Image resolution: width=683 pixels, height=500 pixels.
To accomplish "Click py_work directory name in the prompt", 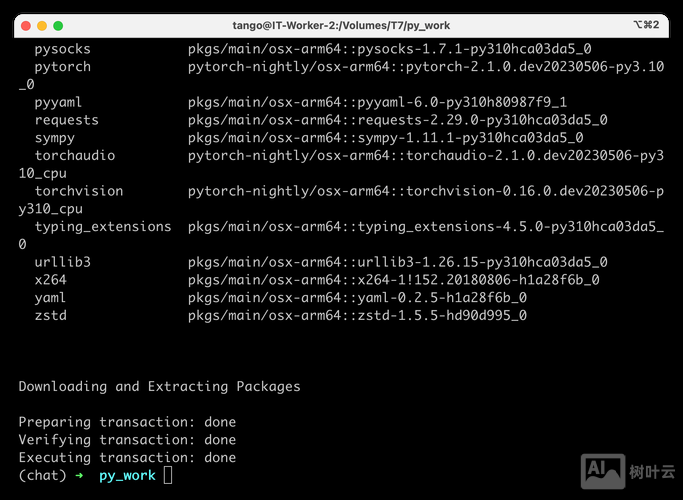I will [x=127, y=475].
